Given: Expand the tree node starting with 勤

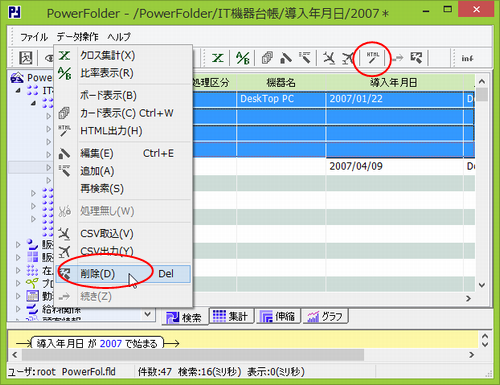Looking at the screenshot, I should click(x=18, y=296).
